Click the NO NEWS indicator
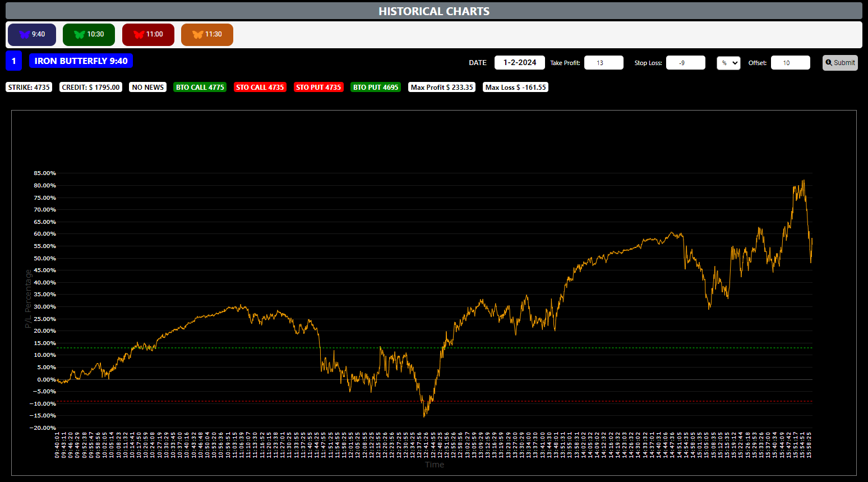868x482 pixels. tap(148, 88)
